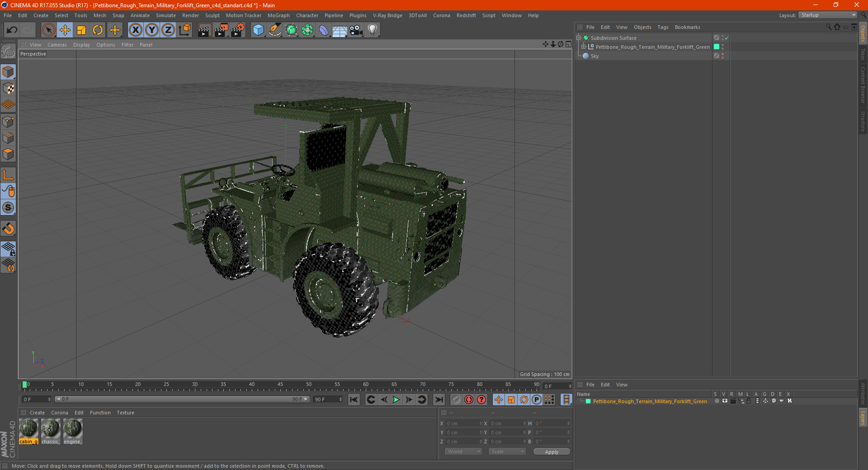The height and width of the screenshot is (470, 868).
Task: Open the World coordinate dropdown
Action: [463, 451]
